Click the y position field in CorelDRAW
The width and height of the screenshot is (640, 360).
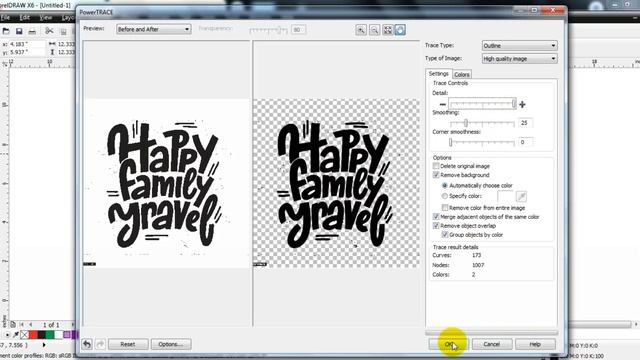26,52
